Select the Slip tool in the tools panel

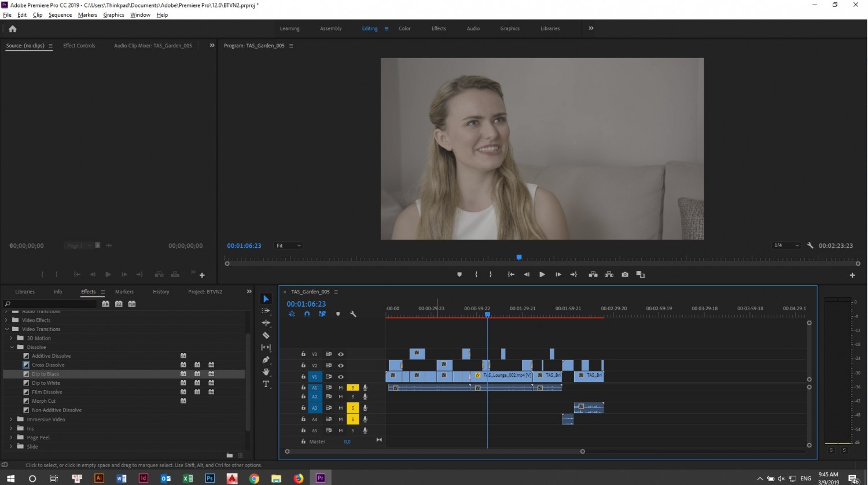(x=266, y=347)
